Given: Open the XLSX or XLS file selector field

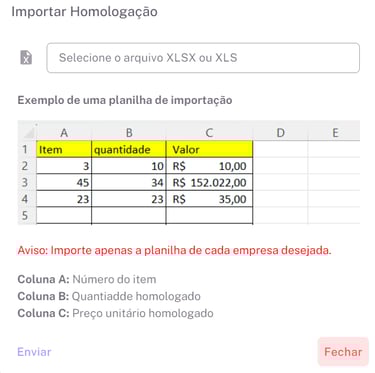Looking at the screenshot, I should click(x=203, y=58).
